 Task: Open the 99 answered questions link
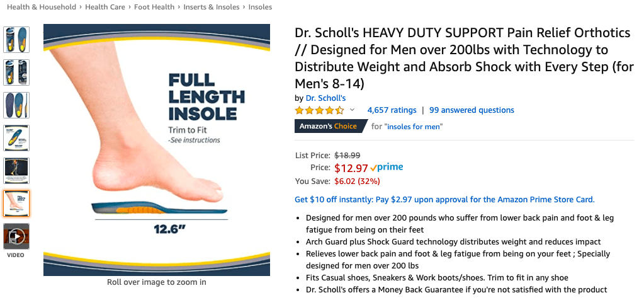tap(472, 110)
